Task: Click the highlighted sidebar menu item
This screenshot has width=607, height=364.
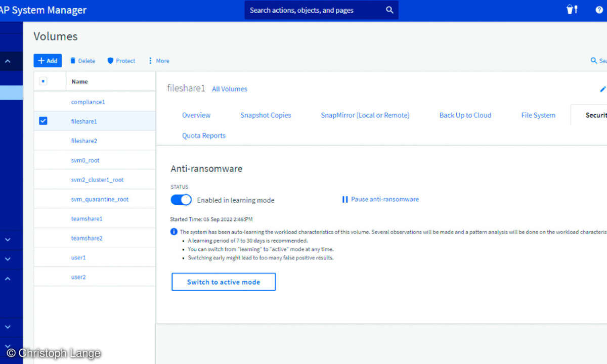Action: click(11, 93)
